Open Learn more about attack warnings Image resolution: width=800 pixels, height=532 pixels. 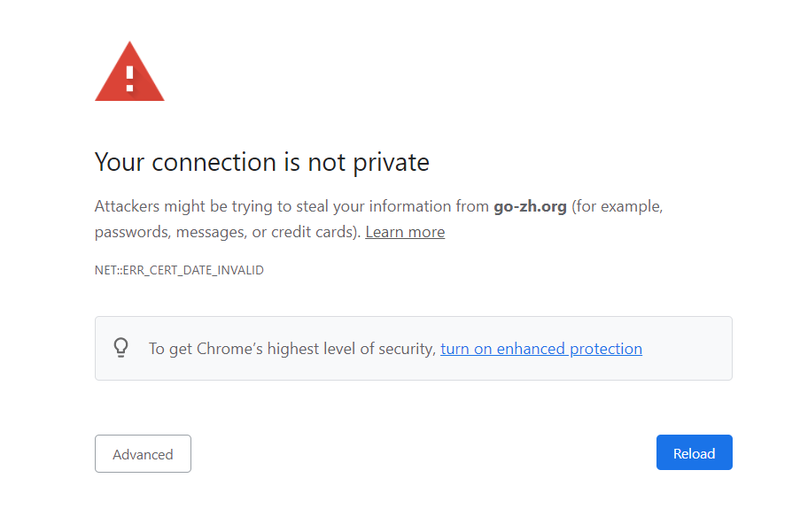404,232
